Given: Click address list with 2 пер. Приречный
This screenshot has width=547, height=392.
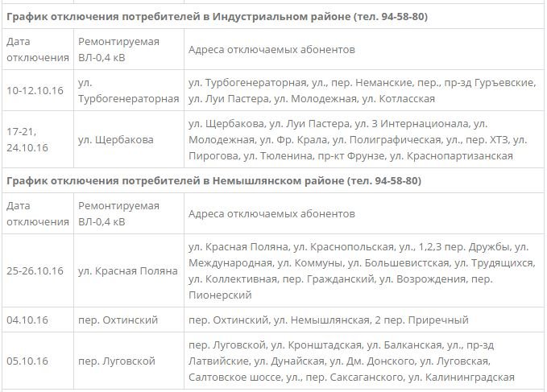Looking at the screenshot, I should point(328,320).
